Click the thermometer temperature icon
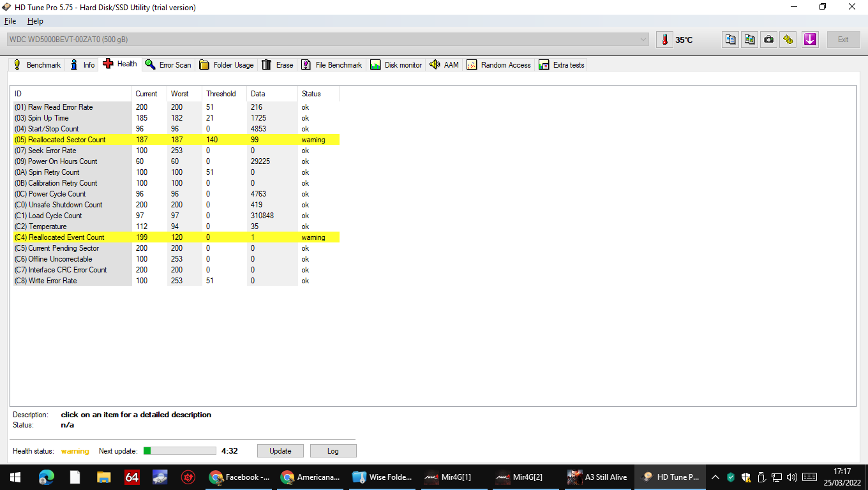 [x=664, y=40]
